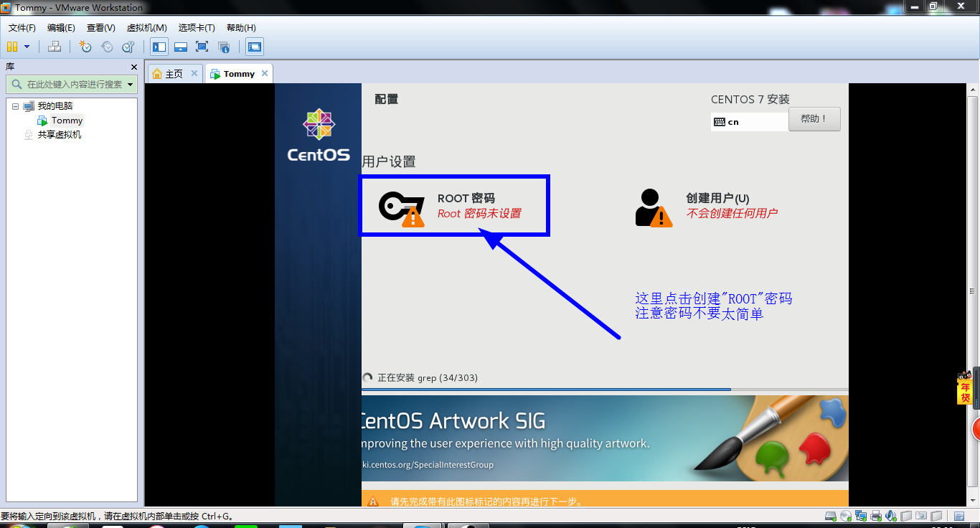The image size is (980, 528).
Task: Click the cn keyboard layout indicator
Action: [749, 122]
